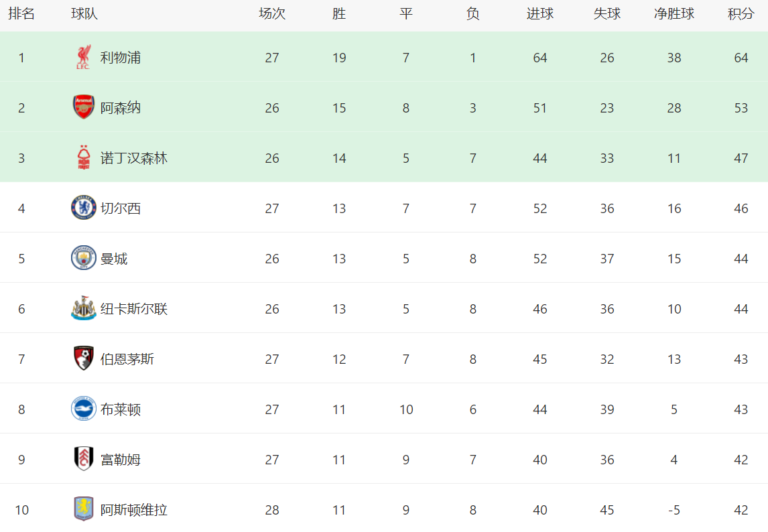Click the Fulham club crest
768x532 pixels.
click(x=84, y=459)
